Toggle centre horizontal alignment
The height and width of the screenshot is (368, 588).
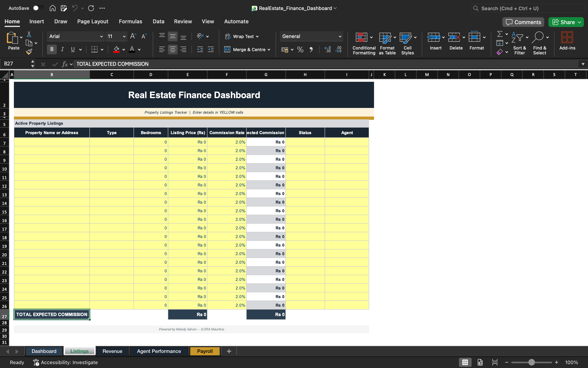click(x=173, y=49)
